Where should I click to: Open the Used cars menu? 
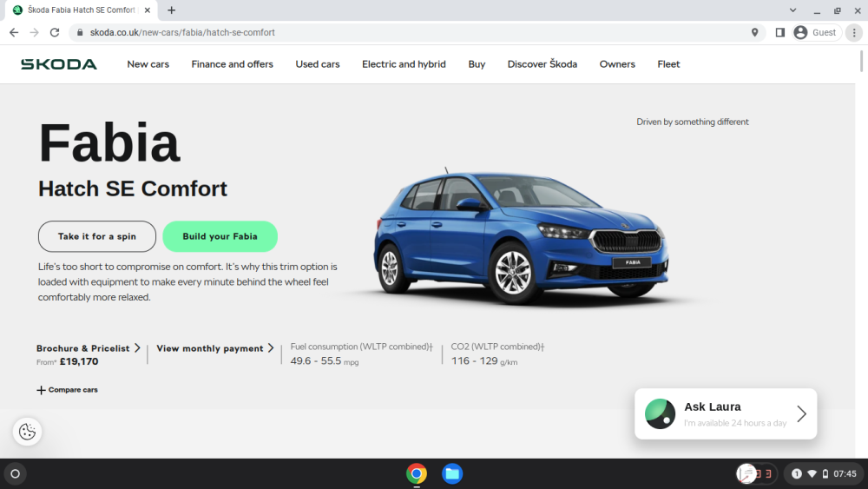pos(317,64)
